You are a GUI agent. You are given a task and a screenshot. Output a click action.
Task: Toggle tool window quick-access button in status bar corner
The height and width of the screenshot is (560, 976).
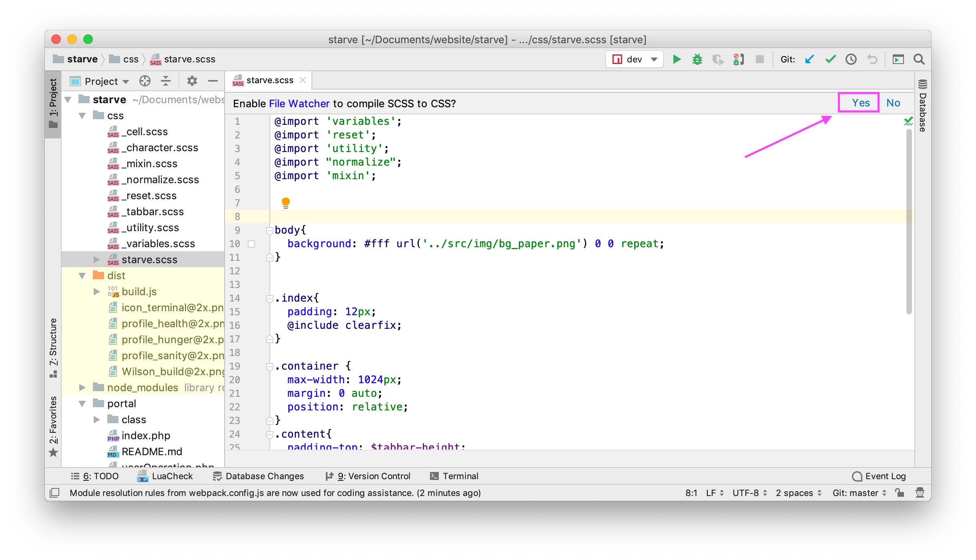tap(55, 492)
